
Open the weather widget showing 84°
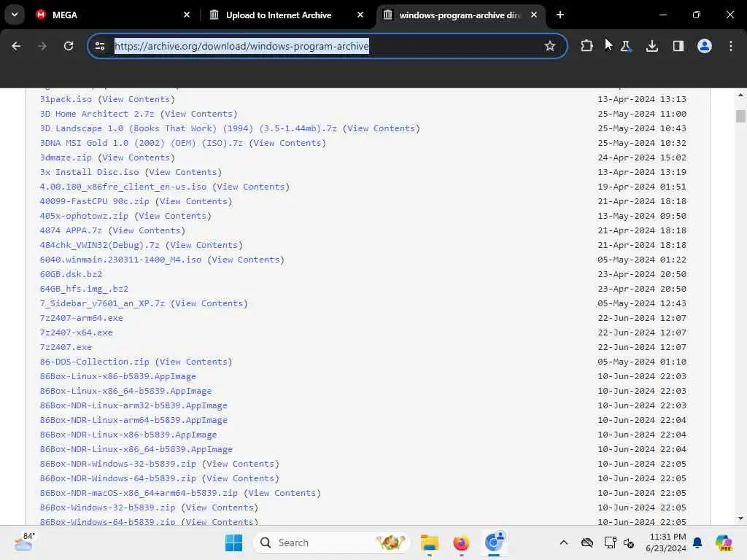(x=24, y=542)
